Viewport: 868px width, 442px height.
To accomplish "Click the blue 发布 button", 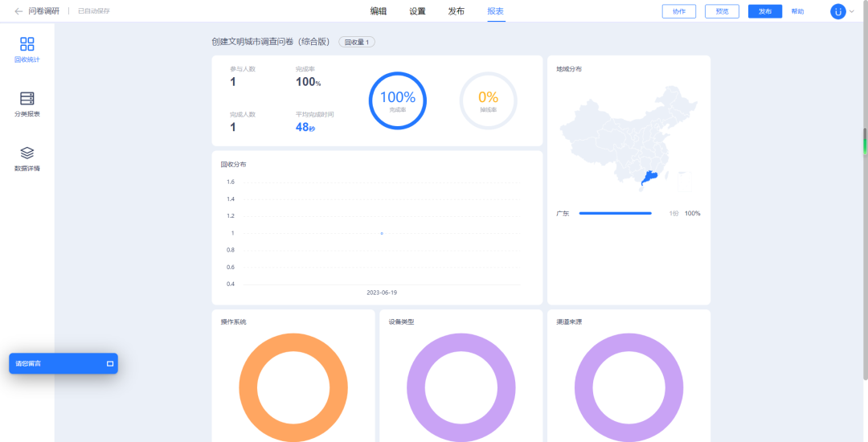I will tap(765, 11).
